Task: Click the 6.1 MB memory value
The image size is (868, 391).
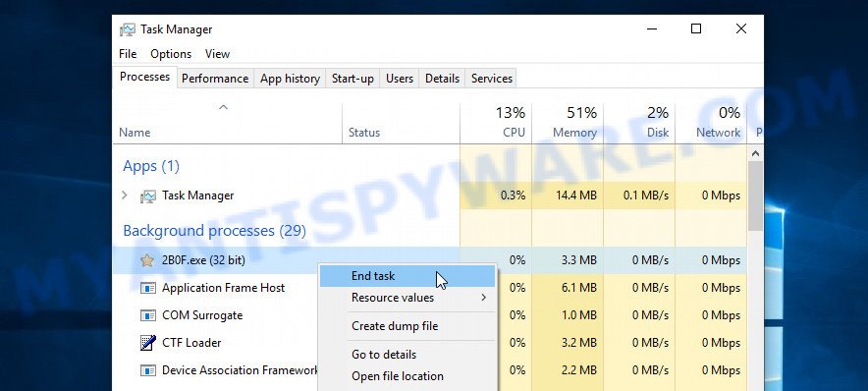Action: (x=579, y=288)
